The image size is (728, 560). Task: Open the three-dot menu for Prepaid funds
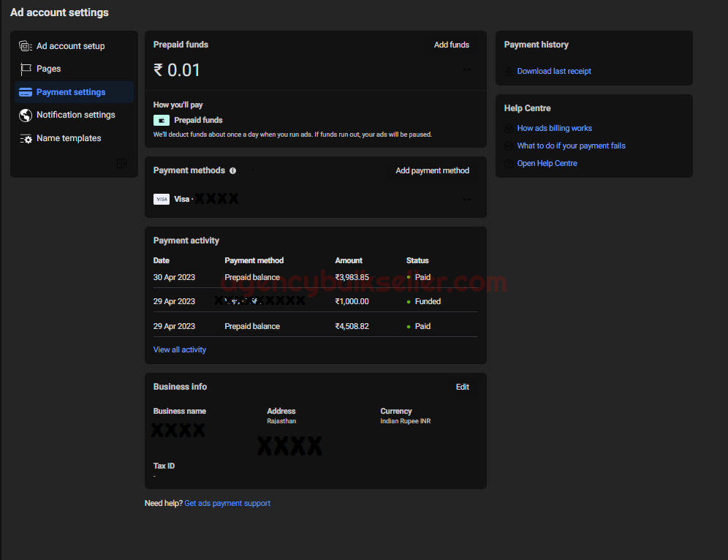pyautogui.click(x=467, y=69)
